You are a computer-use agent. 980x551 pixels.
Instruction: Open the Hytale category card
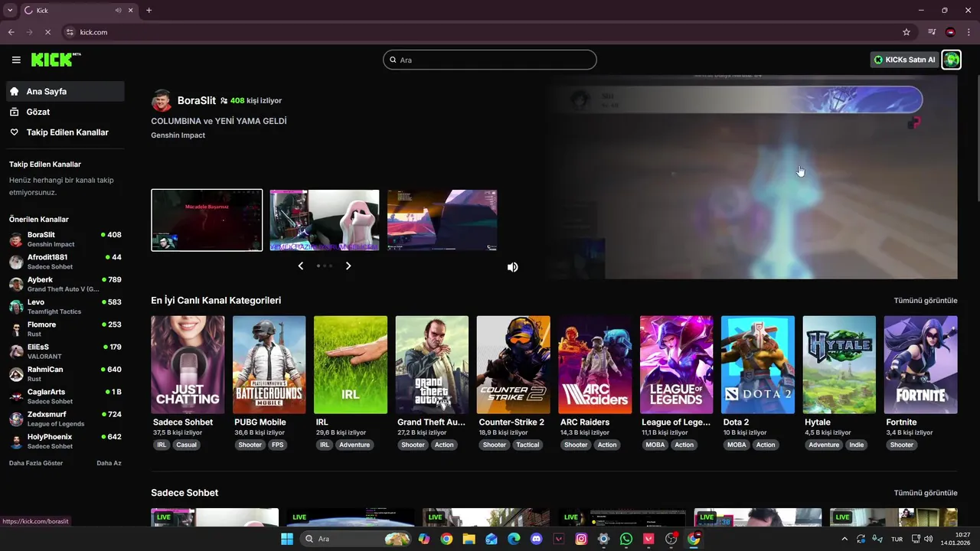[x=839, y=365]
